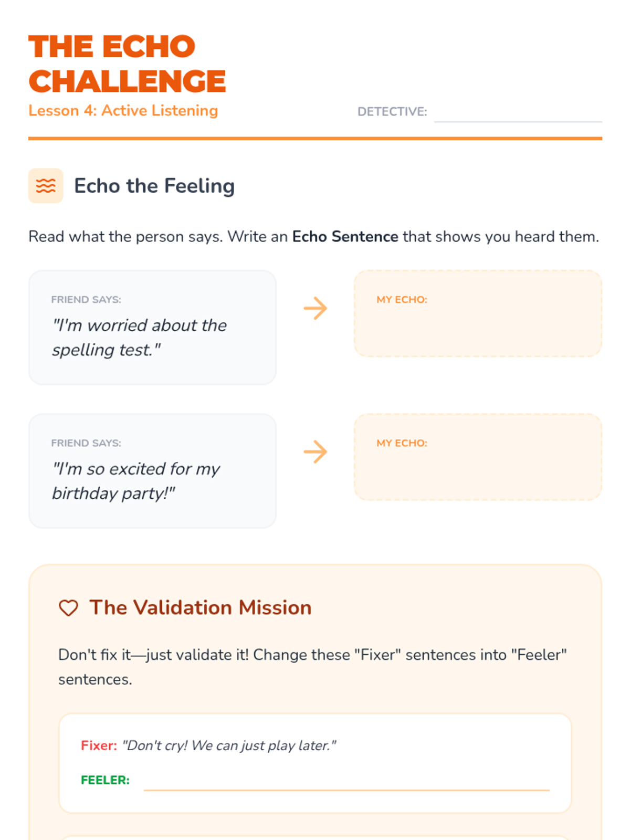The height and width of the screenshot is (840, 630).
Task: Click the arrow after the birthday party quote
Action: [x=315, y=451]
